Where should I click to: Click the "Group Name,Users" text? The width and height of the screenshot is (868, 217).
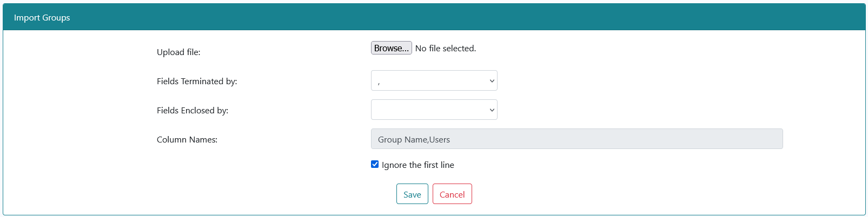click(414, 140)
